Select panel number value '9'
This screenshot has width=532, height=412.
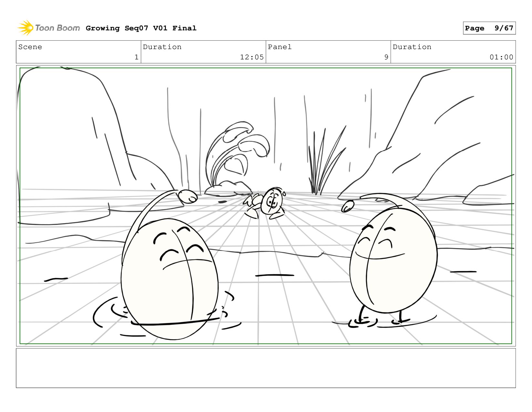pyautogui.click(x=386, y=57)
